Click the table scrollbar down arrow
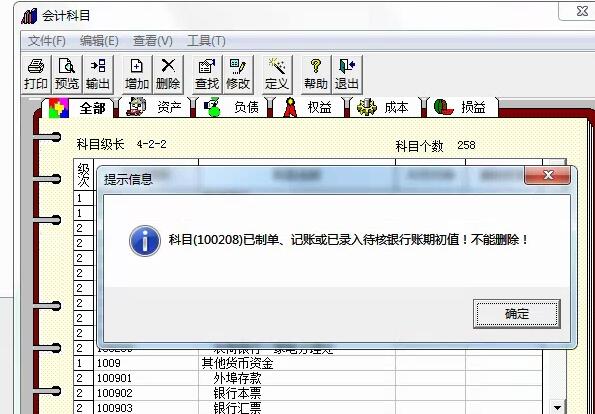 [x=557, y=408]
